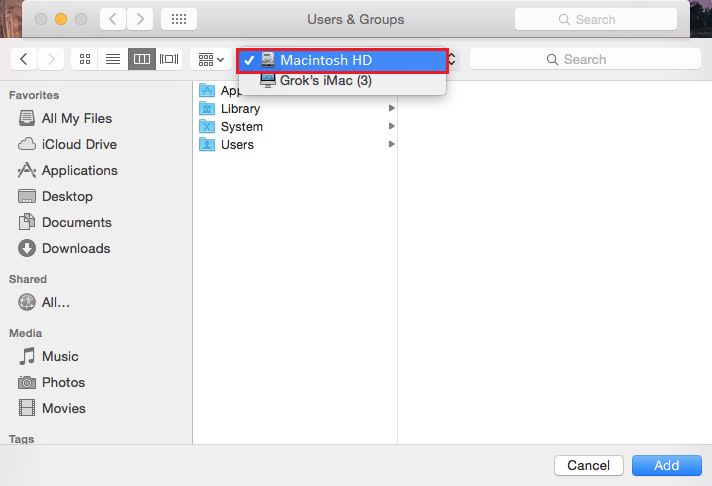The width and height of the screenshot is (712, 486).
Task: Switch to column view
Action: (142, 59)
